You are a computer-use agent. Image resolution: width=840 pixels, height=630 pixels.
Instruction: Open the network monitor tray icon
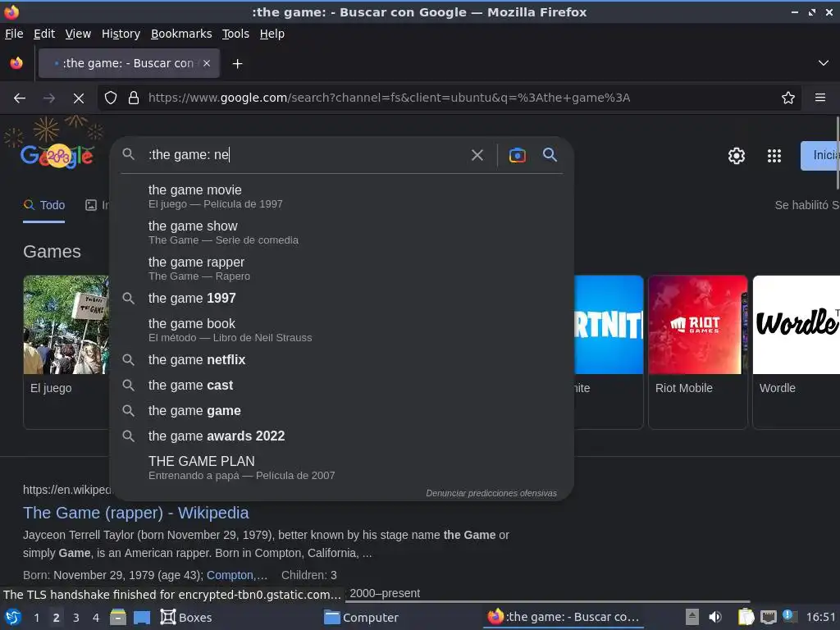pyautogui.click(x=768, y=617)
